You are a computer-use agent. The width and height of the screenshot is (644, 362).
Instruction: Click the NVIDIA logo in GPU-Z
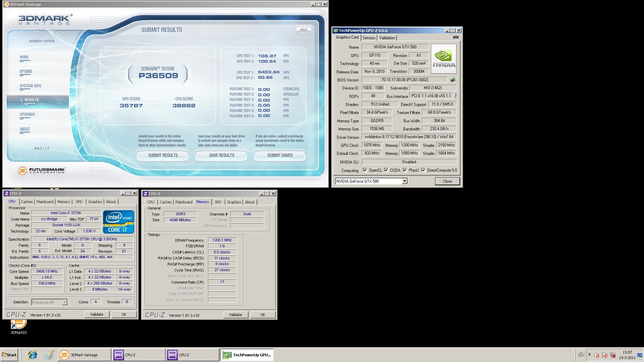[x=444, y=59]
